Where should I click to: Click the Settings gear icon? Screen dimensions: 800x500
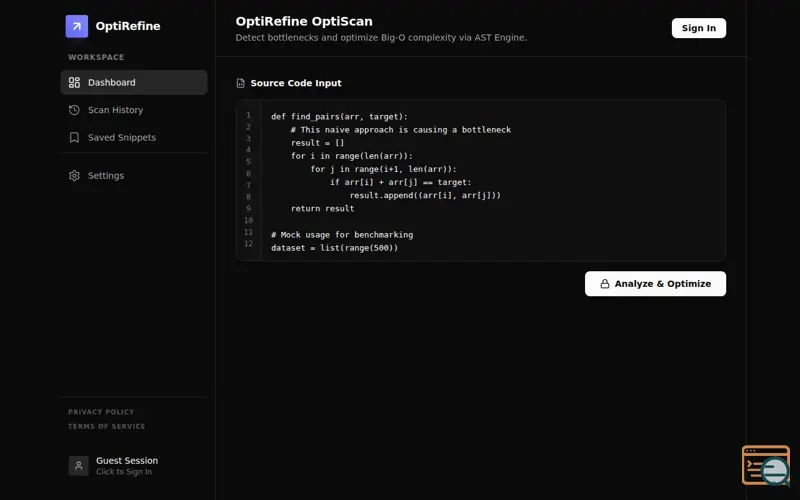pos(74,176)
